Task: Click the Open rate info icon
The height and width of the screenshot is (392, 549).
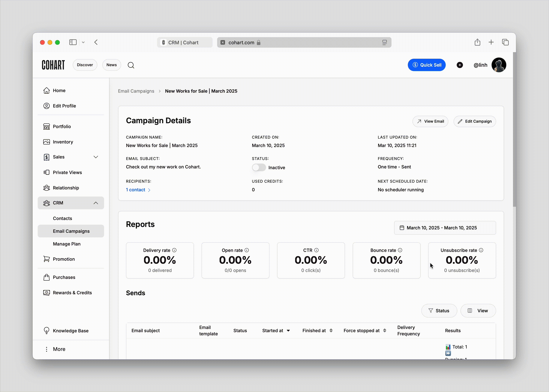Action: click(x=247, y=250)
